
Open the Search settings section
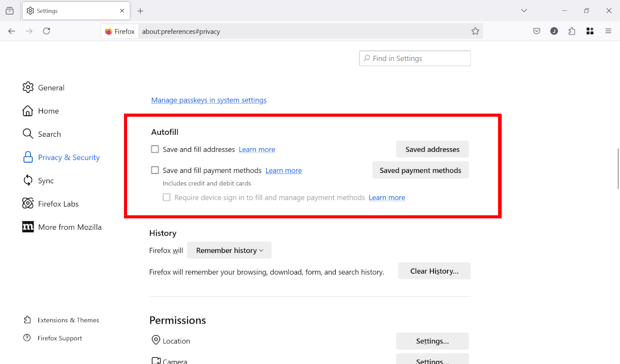click(x=50, y=134)
